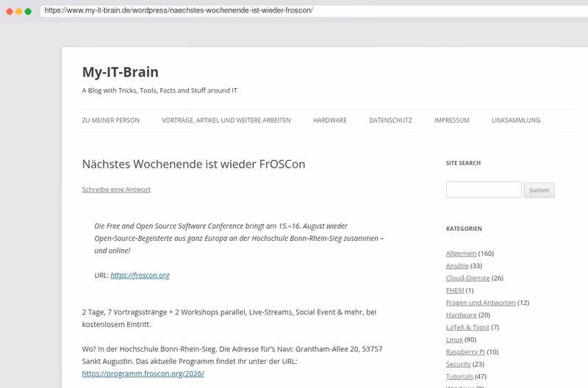The image size is (588, 388).
Task: Open the Fragen und Antworten category
Action: pyautogui.click(x=481, y=303)
